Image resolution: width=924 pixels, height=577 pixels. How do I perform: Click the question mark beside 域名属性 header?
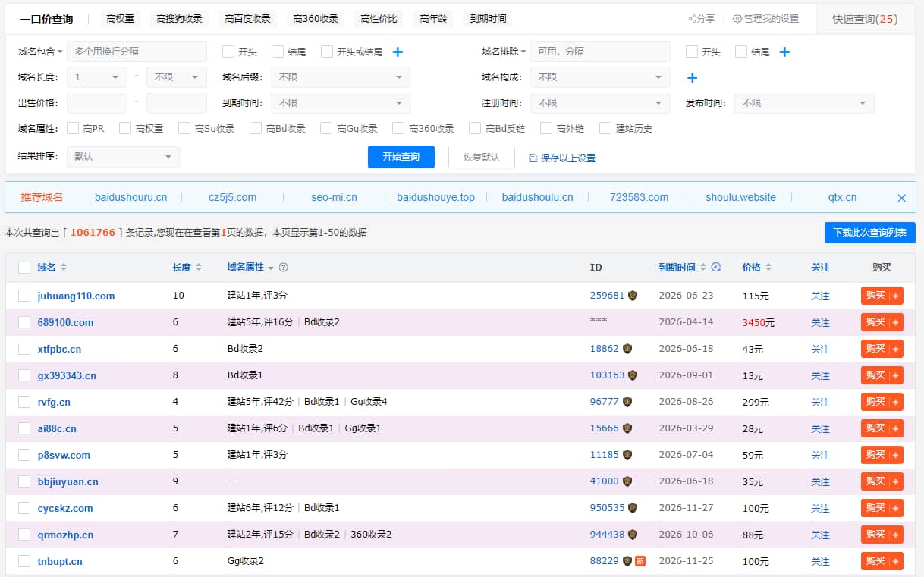click(284, 267)
